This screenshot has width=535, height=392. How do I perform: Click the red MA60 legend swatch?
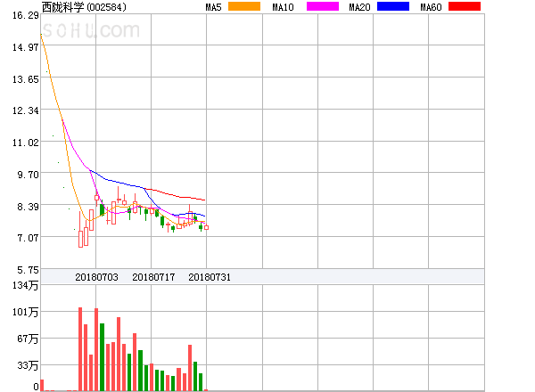(x=465, y=6)
